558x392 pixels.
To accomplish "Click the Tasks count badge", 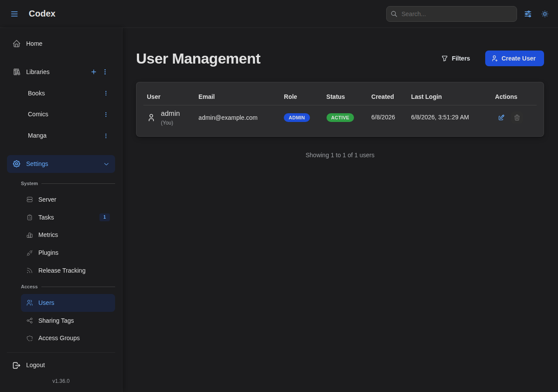I will [x=105, y=217].
